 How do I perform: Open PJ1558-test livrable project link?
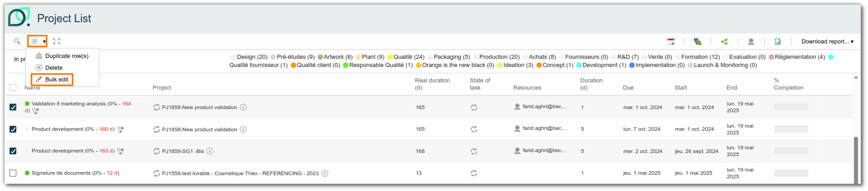pos(240,173)
